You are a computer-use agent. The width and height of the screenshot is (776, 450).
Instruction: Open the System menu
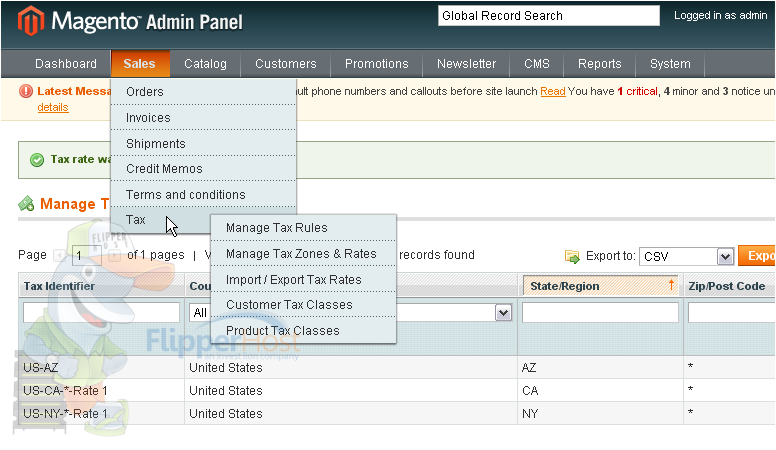670,64
